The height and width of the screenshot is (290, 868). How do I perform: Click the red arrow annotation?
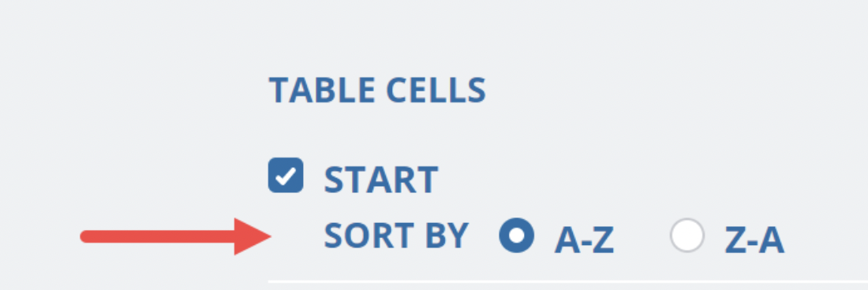pos(175,236)
